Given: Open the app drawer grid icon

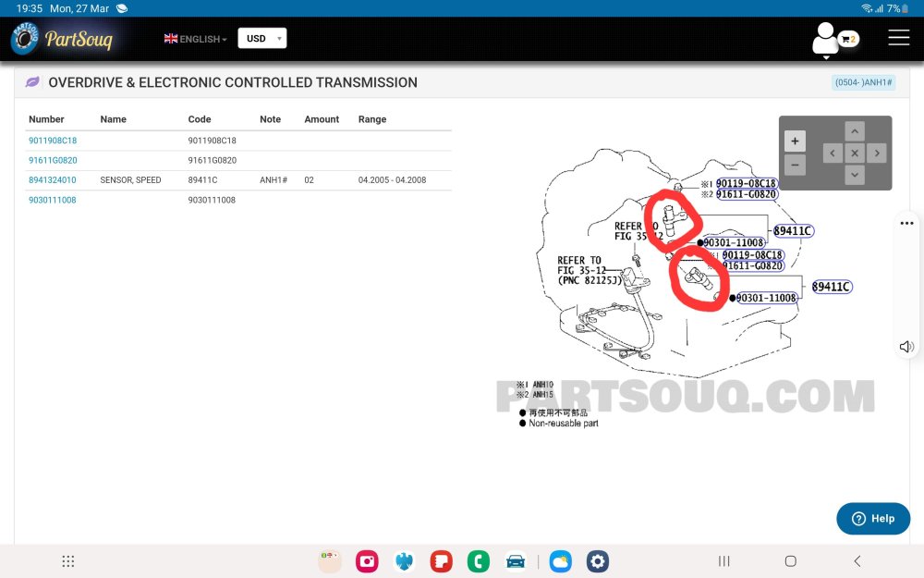Looking at the screenshot, I should [68, 561].
